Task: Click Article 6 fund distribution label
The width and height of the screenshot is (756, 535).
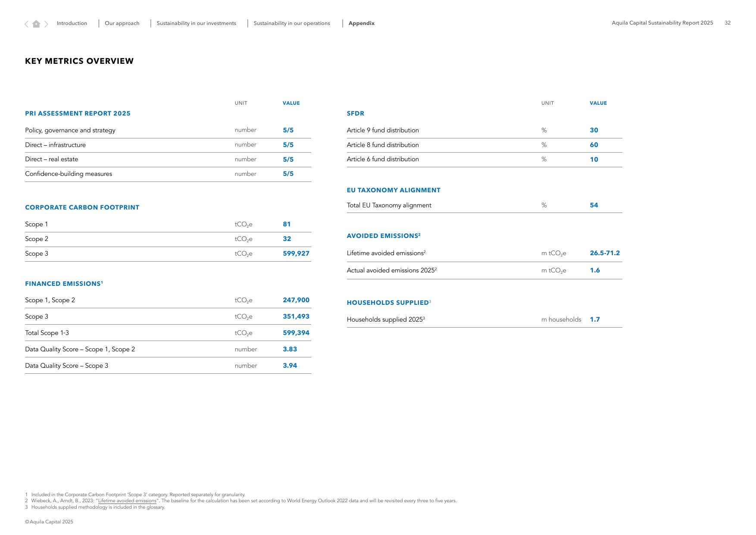Action: 383,159
